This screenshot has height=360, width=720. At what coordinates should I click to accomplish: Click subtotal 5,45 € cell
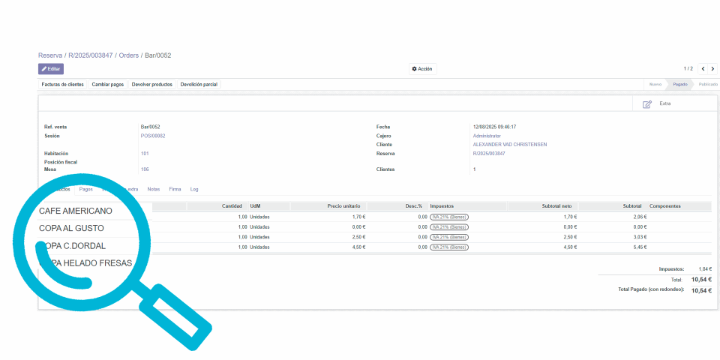640,247
